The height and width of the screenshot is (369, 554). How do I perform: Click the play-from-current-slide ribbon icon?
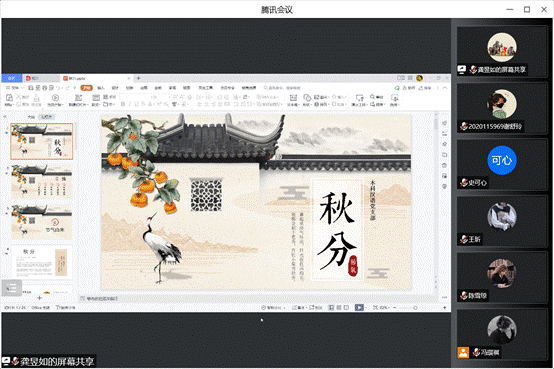[55, 98]
